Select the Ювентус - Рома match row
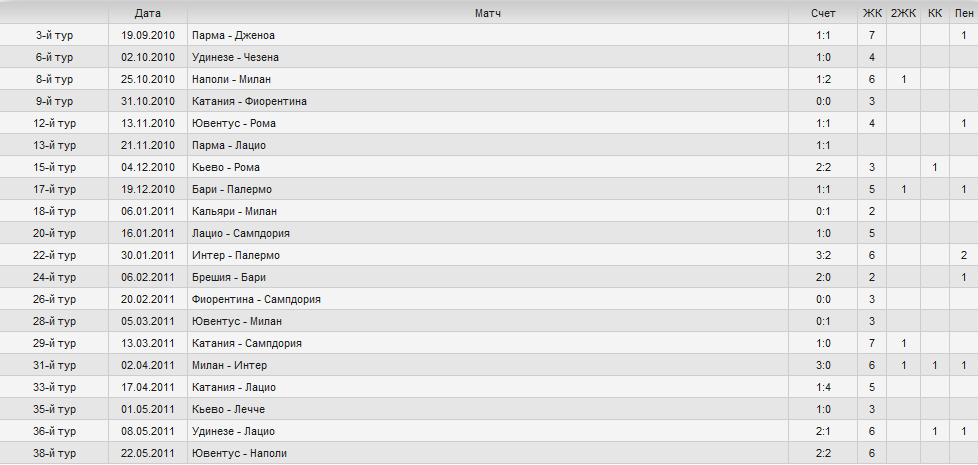 (x=489, y=123)
